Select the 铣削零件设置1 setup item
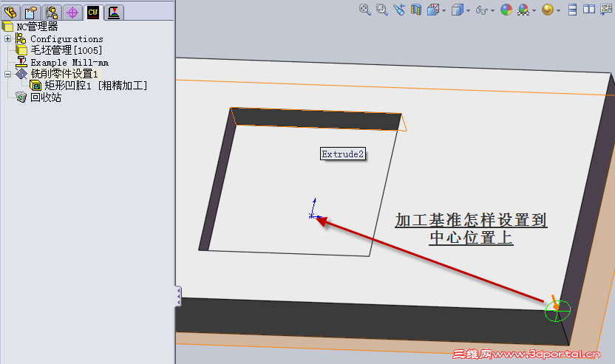Screen dimensions: 615x364 (x=64, y=74)
